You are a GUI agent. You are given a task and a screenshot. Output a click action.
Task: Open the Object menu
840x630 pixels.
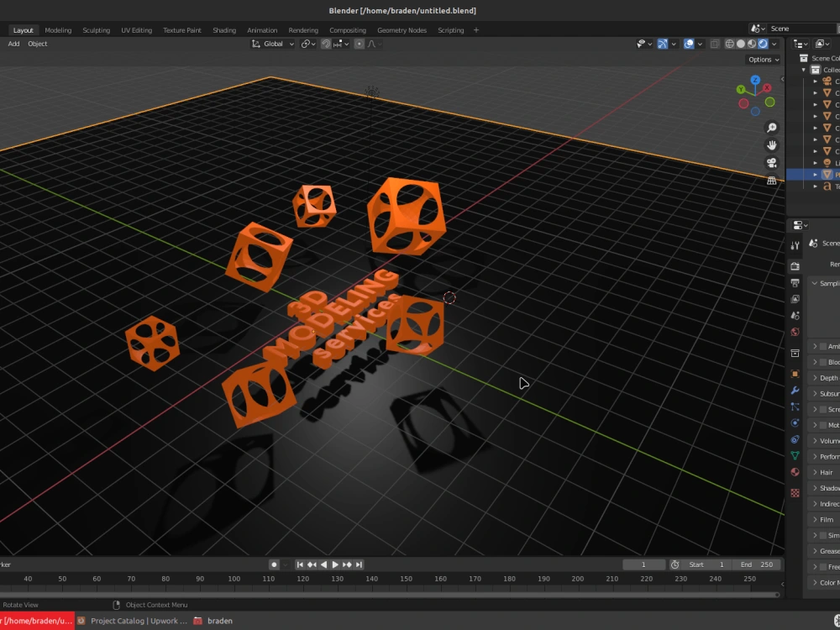point(38,44)
